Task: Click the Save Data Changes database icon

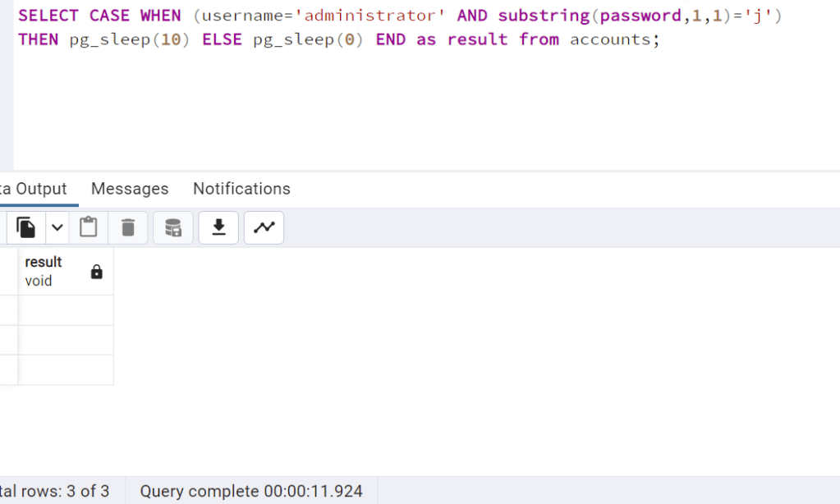Action: (x=173, y=227)
